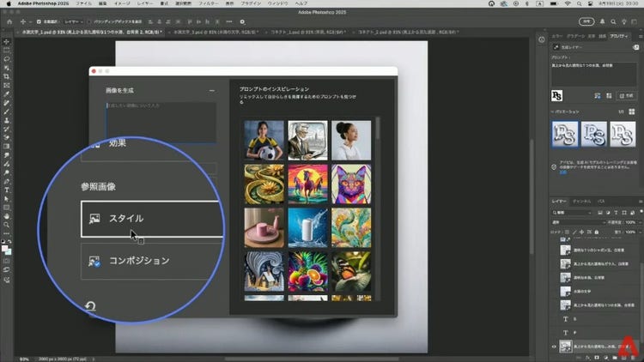Click the gear settings icon in options bar

coord(242,21)
